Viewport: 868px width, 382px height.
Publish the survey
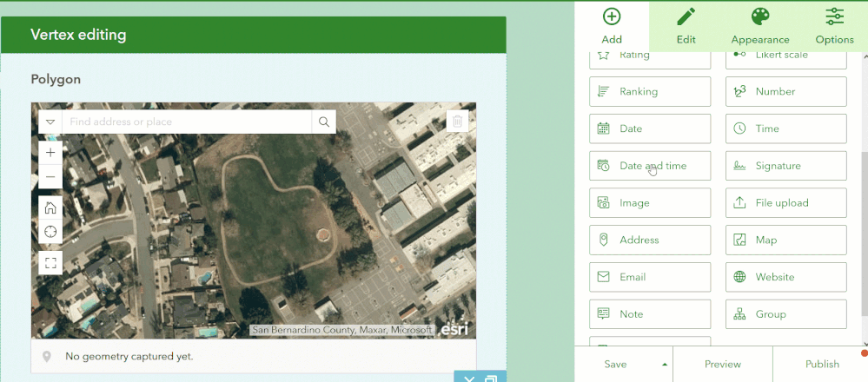coord(822,364)
